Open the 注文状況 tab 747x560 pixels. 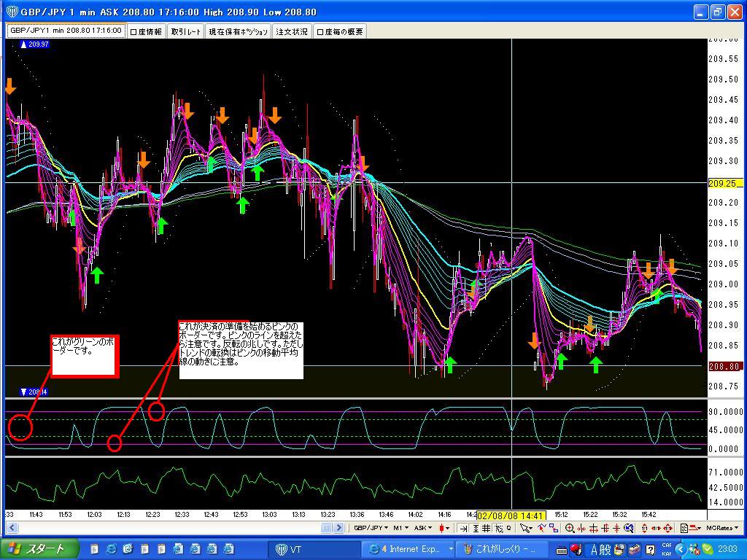(292, 31)
